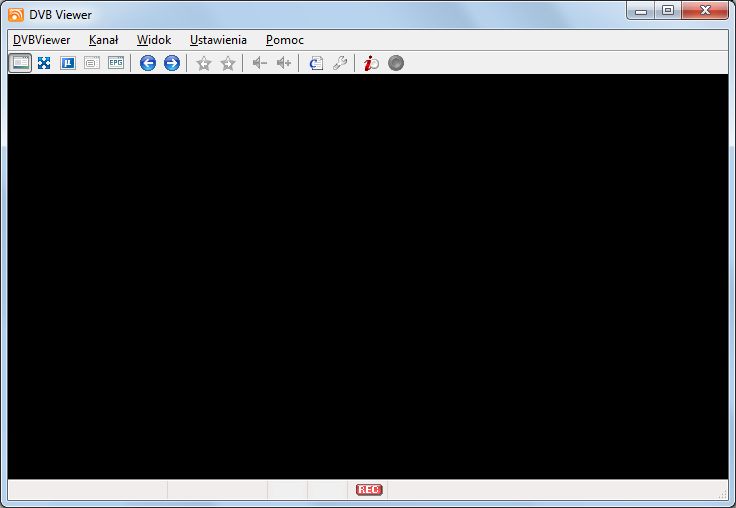Click the DVB Viewer title bar app icon
This screenshot has height=508, width=736.
pyautogui.click(x=15, y=15)
